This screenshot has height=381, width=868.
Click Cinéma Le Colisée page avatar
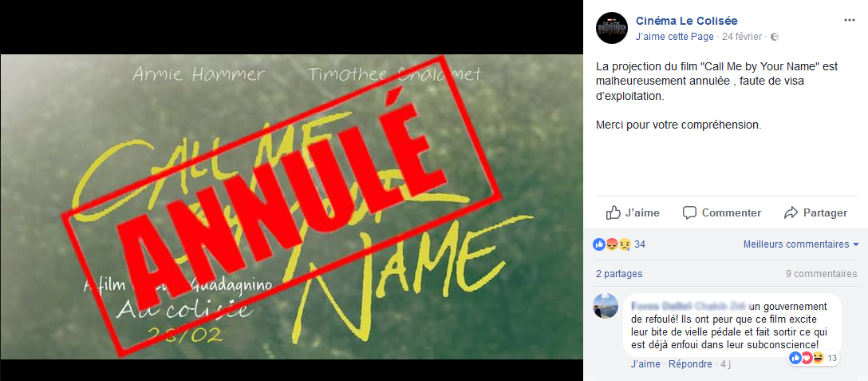pyautogui.click(x=612, y=28)
